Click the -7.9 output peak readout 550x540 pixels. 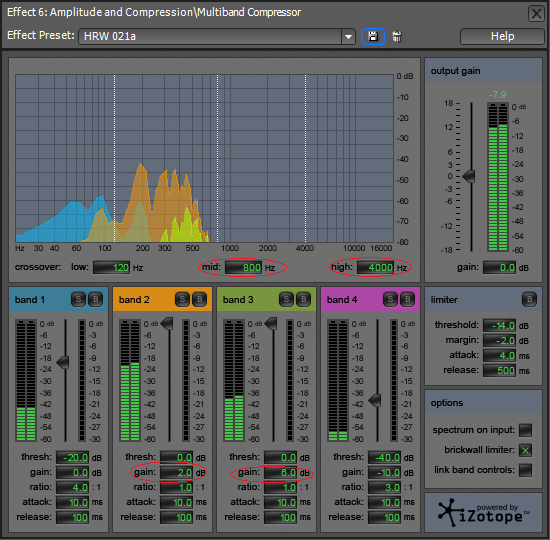pyautogui.click(x=498, y=95)
